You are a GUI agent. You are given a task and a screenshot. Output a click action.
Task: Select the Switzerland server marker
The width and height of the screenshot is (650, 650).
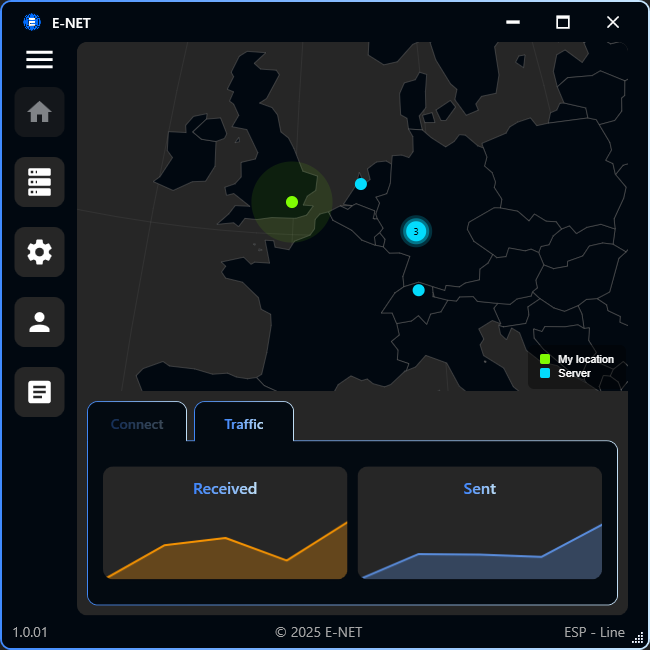click(x=419, y=290)
